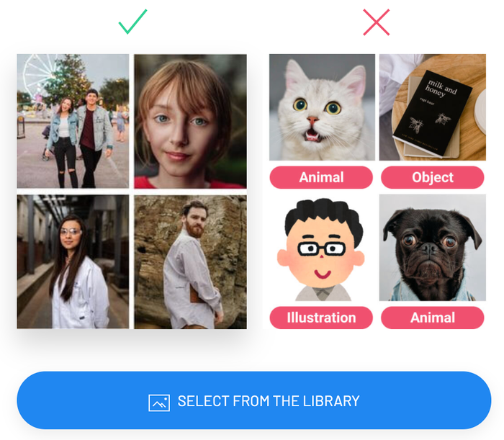This screenshot has width=504, height=440.
Task: Tap the cartoon man with glasses image
Action: click(321, 249)
